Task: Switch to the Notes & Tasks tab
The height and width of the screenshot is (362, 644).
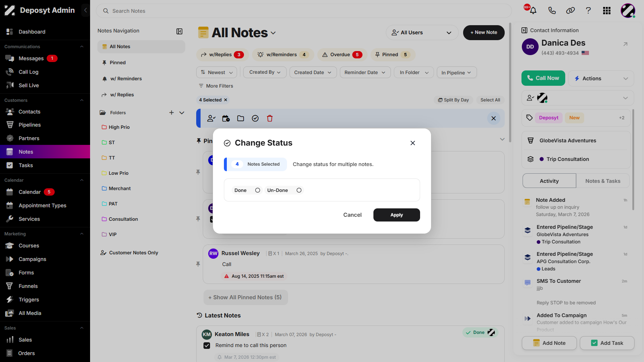Action: (x=603, y=181)
